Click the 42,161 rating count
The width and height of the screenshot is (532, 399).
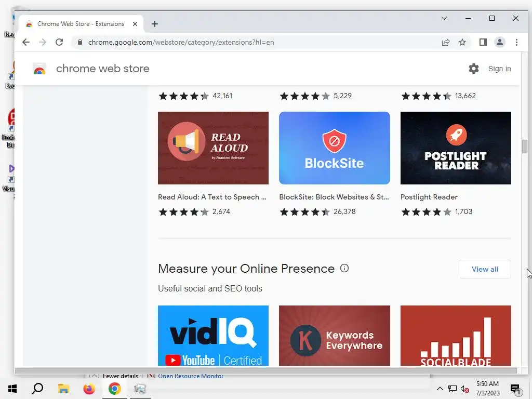[x=222, y=96]
